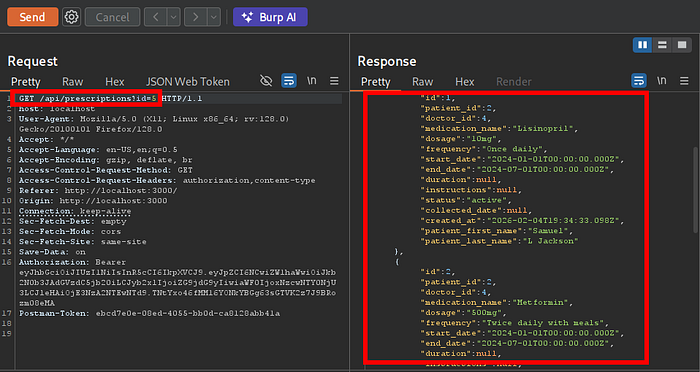Click the GET /api/prescriptions request line
This screenshot has width=700, height=372.
point(110,98)
